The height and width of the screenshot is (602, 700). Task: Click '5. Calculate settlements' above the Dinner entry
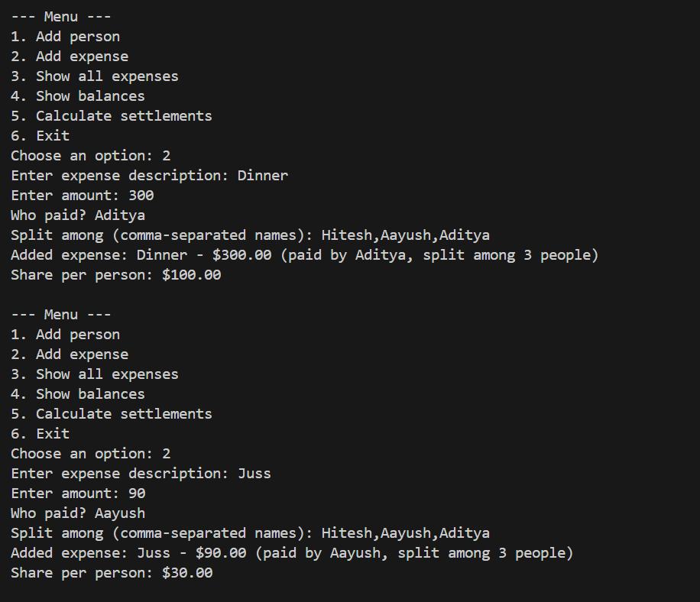[112, 116]
